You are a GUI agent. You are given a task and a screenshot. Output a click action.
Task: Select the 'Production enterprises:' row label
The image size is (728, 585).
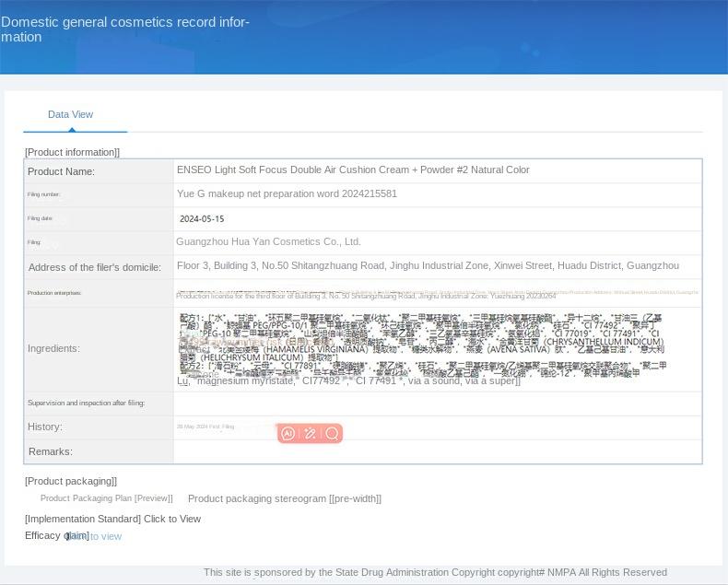coord(54,293)
